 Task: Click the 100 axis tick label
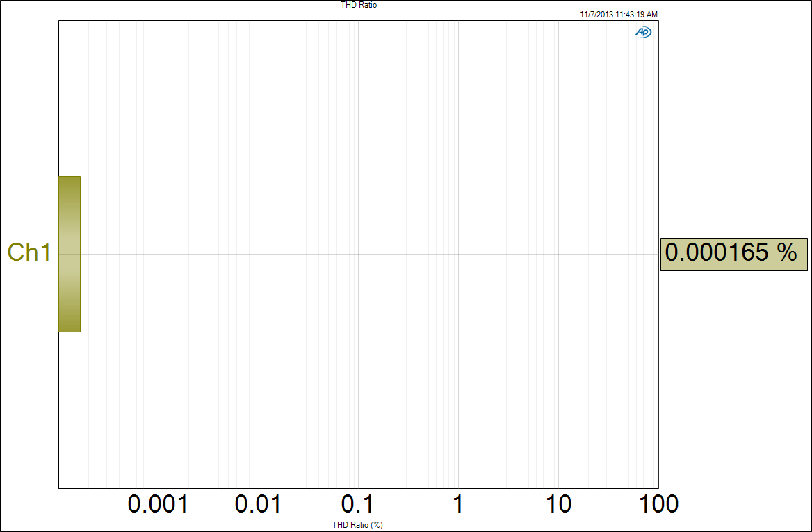click(x=658, y=504)
